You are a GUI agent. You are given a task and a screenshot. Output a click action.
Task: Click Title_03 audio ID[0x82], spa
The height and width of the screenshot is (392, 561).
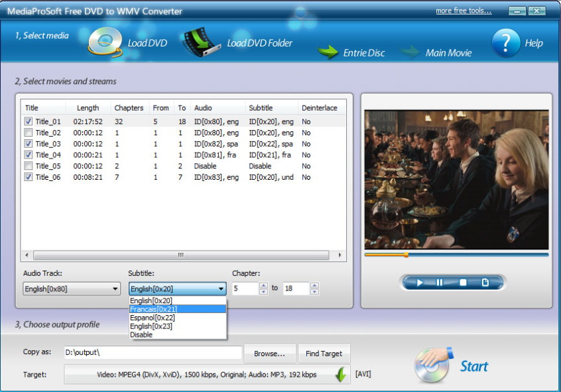click(x=216, y=143)
